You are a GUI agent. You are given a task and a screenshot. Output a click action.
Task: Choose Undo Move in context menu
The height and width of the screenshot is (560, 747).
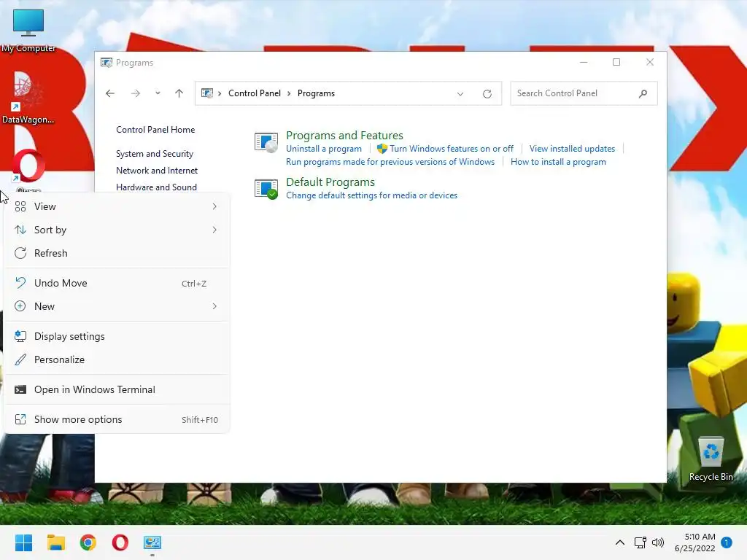point(117,283)
